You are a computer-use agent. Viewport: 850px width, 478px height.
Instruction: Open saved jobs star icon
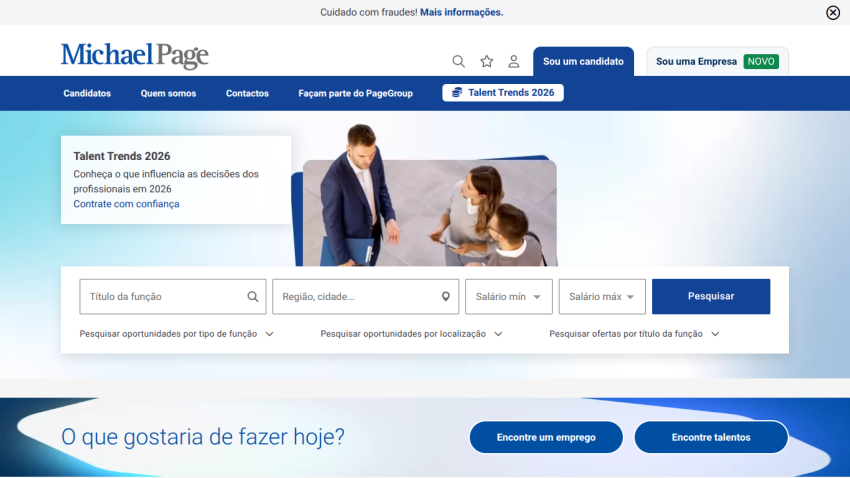coord(487,61)
